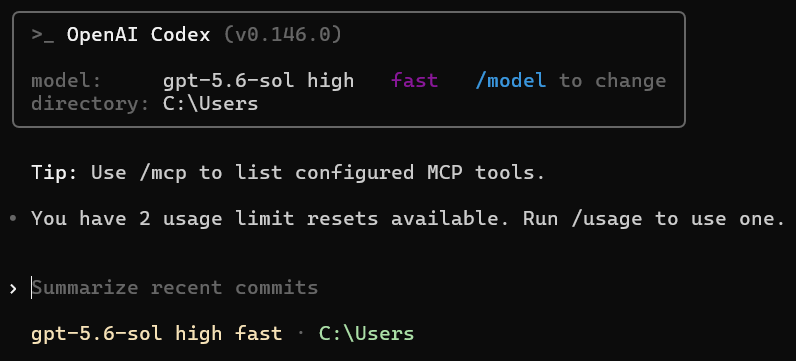Click the C:\Users path in the header box
The image size is (796, 361).
[x=211, y=104]
